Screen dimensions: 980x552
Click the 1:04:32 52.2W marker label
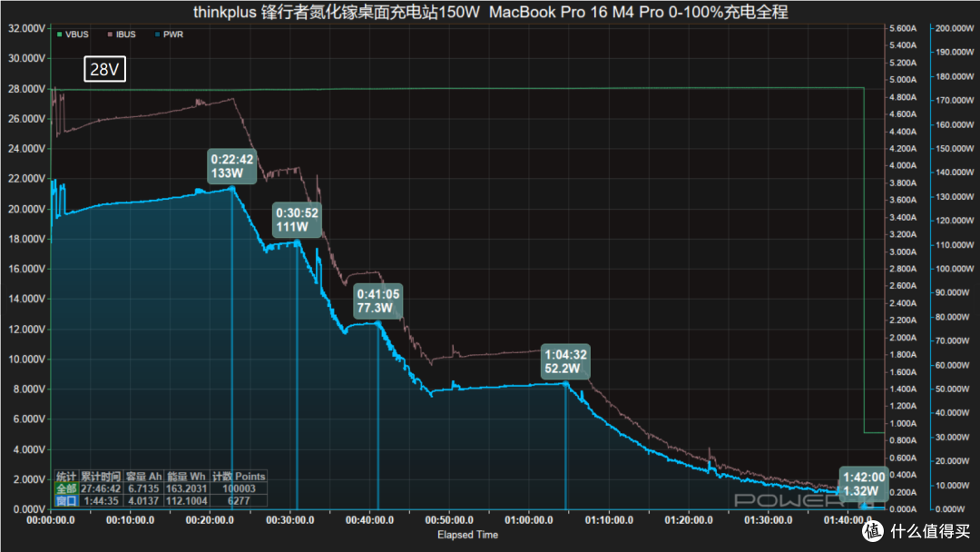click(565, 361)
